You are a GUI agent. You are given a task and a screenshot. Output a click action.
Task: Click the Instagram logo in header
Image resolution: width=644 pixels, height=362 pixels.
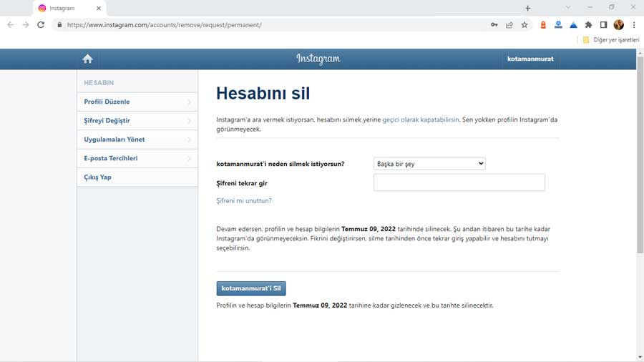[318, 59]
